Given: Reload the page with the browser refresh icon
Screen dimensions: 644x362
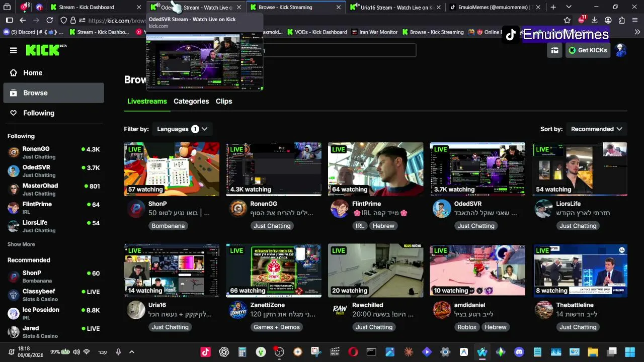Looking at the screenshot, I should tap(49, 20).
